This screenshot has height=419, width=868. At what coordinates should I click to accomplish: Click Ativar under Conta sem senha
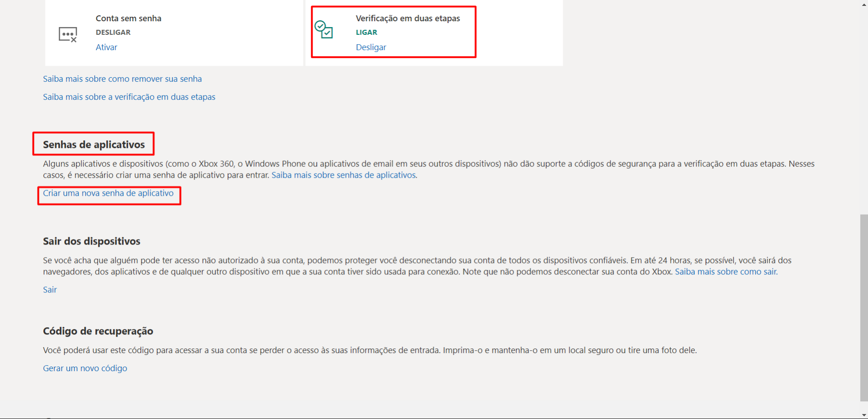tap(106, 47)
